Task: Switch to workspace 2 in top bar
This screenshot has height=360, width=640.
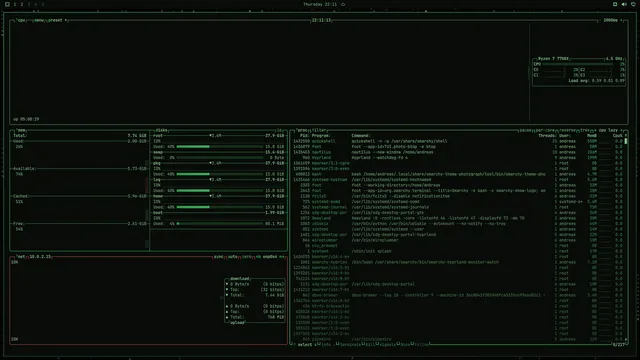Action: [x=22, y=4]
